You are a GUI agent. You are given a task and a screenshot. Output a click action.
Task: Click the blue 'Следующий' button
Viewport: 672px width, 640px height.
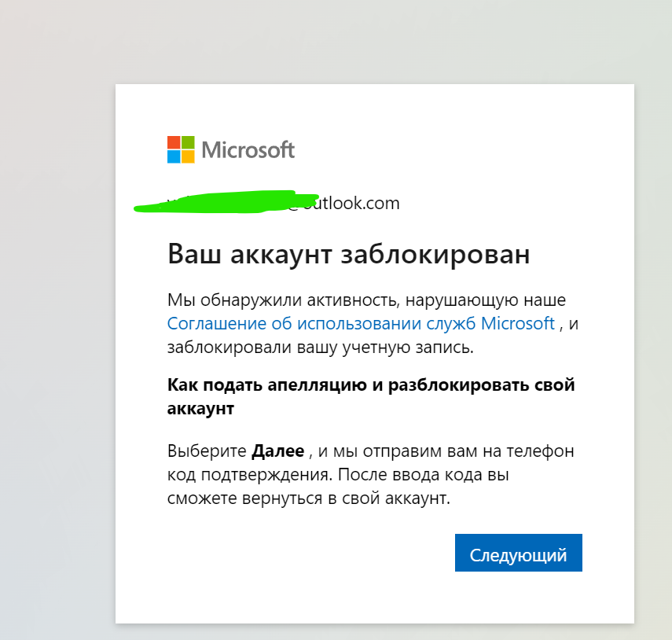tap(519, 553)
